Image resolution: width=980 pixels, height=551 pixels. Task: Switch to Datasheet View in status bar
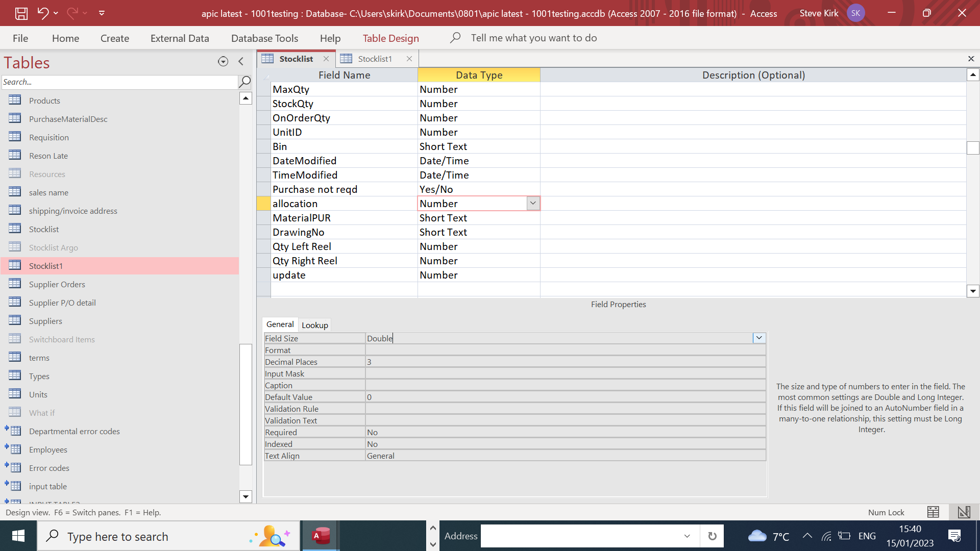pyautogui.click(x=933, y=512)
